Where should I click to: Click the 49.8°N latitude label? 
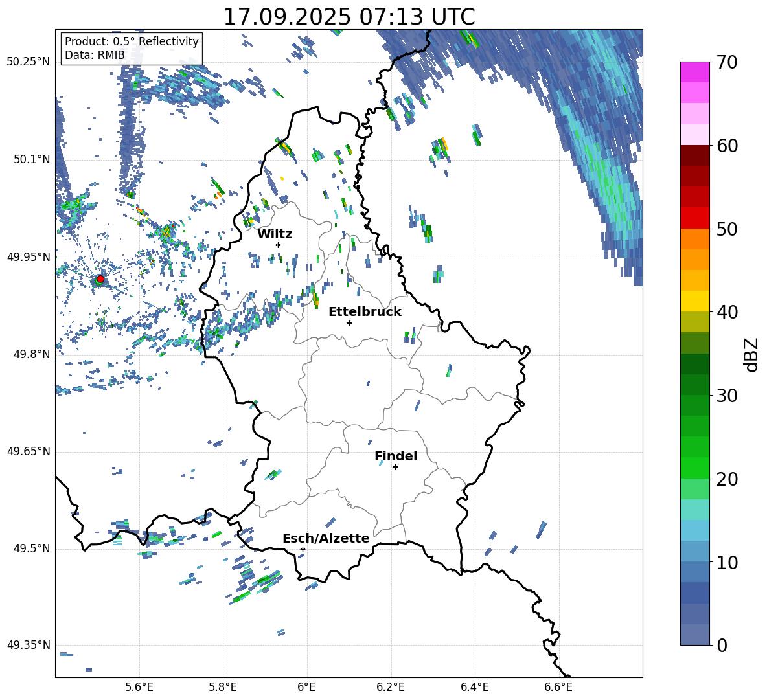(x=32, y=354)
